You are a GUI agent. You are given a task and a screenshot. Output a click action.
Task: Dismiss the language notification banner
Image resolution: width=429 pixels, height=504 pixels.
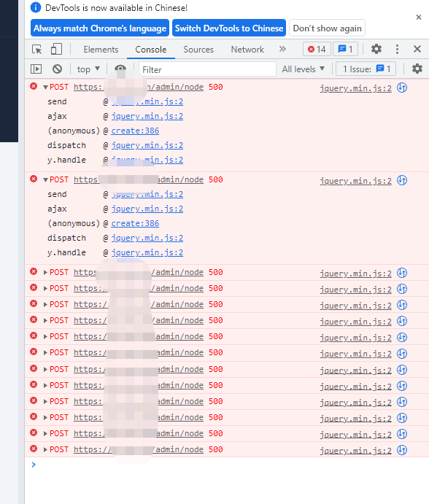(x=418, y=18)
